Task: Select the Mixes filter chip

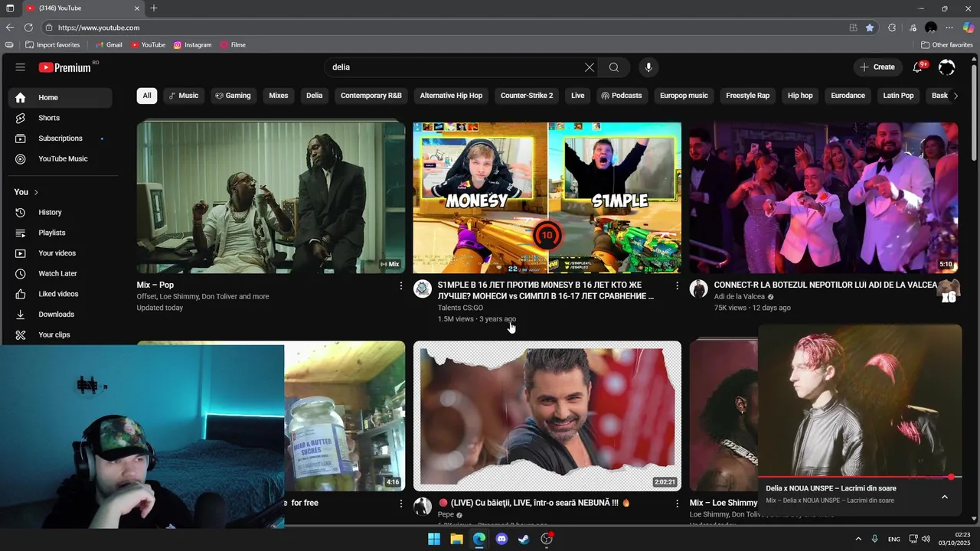Action: click(x=279, y=96)
